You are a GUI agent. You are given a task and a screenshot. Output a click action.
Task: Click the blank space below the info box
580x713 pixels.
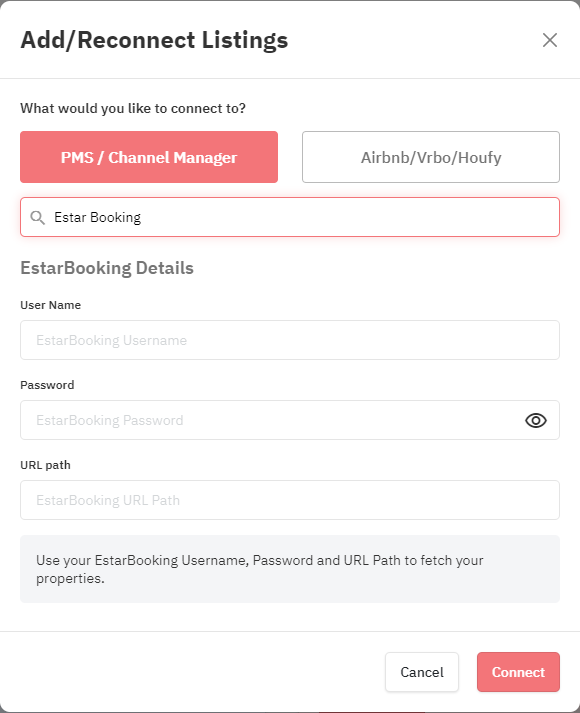(x=290, y=617)
